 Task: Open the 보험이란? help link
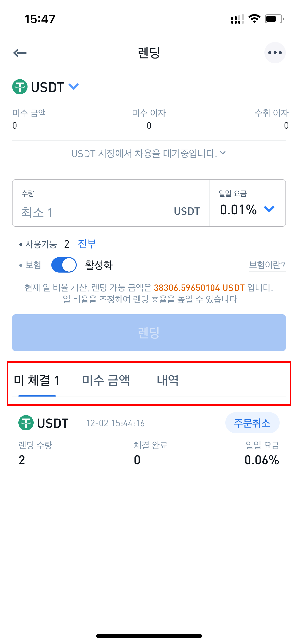(267, 265)
